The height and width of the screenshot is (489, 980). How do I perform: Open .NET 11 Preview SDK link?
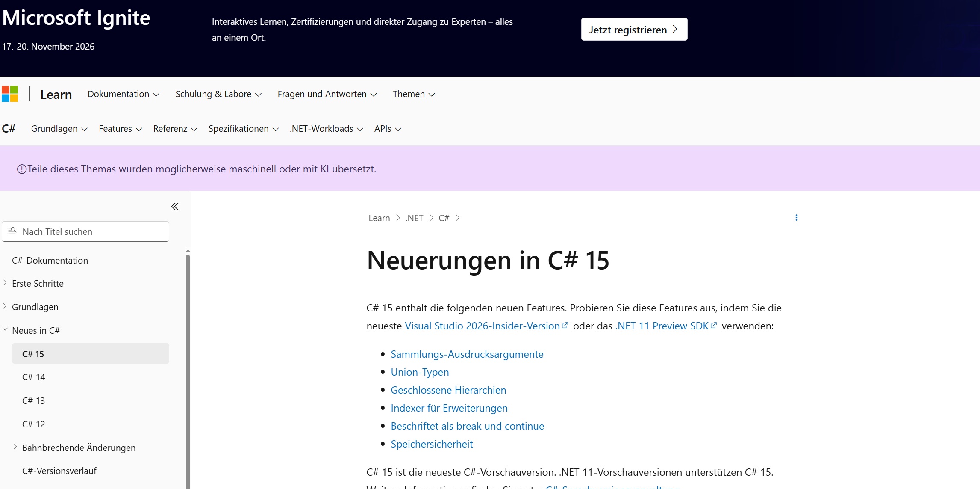(x=666, y=326)
